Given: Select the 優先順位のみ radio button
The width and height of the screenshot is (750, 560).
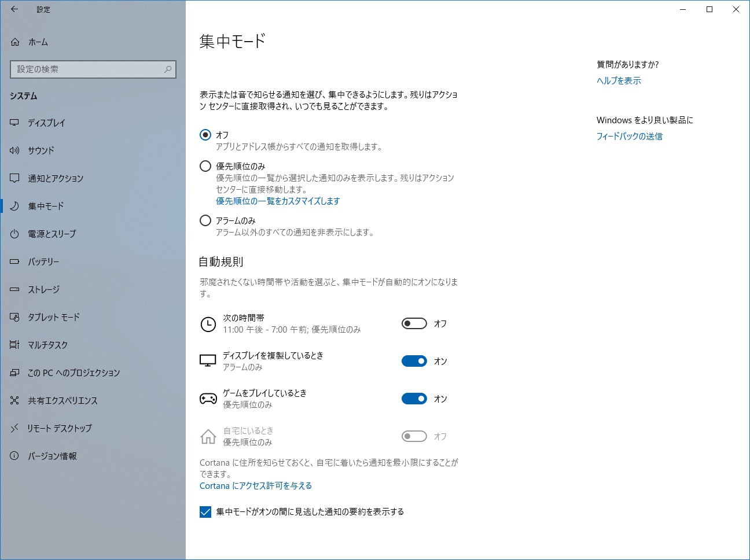Looking at the screenshot, I should [x=205, y=166].
